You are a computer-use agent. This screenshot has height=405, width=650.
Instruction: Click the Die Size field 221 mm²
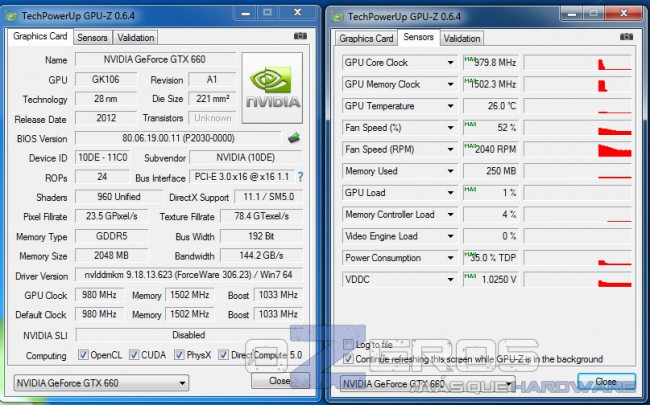212,99
